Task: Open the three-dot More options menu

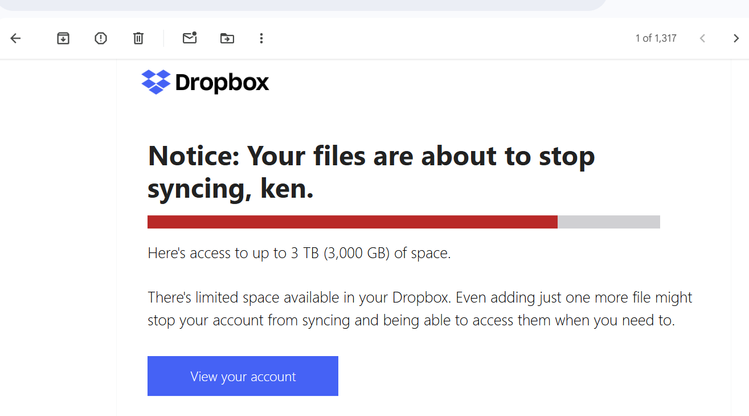Action: click(261, 38)
